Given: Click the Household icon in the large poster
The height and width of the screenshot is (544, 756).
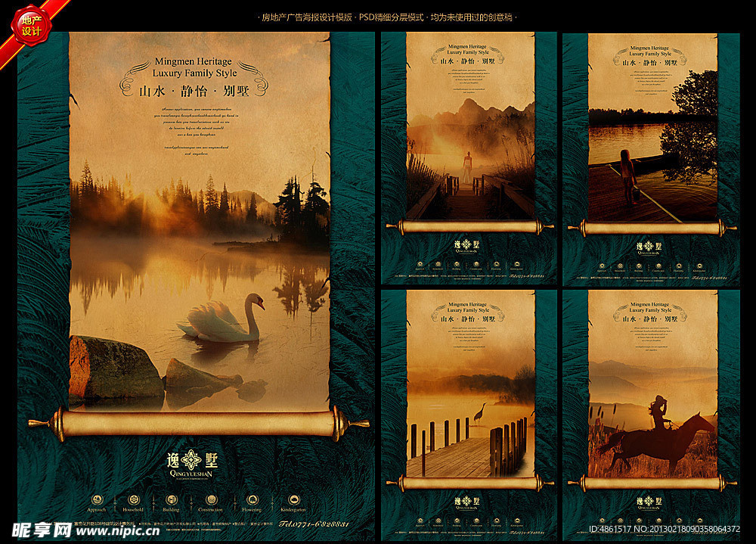Looking at the screenshot, I should click(x=134, y=500).
